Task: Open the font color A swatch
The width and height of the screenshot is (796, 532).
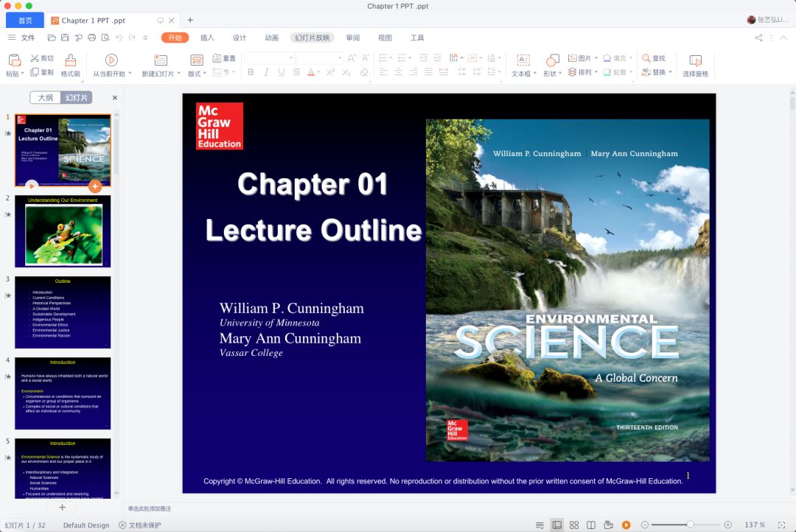Action: [311, 72]
